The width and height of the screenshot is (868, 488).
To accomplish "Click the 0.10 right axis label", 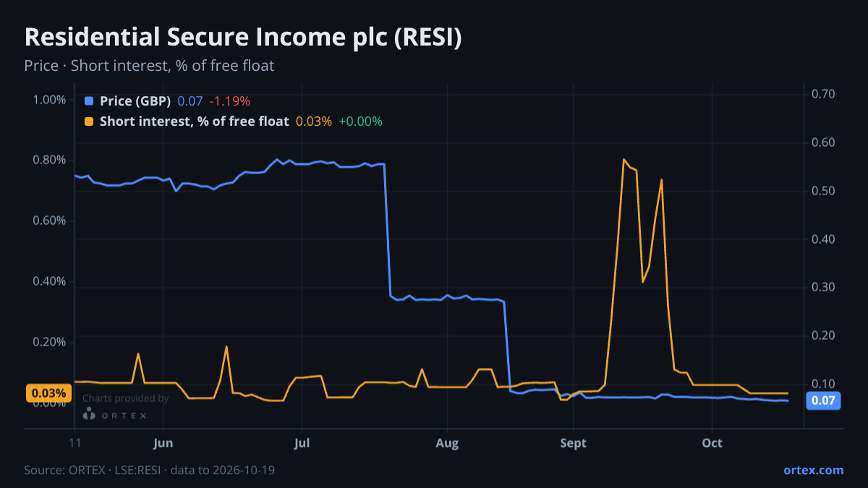I will click(x=824, y=383).
